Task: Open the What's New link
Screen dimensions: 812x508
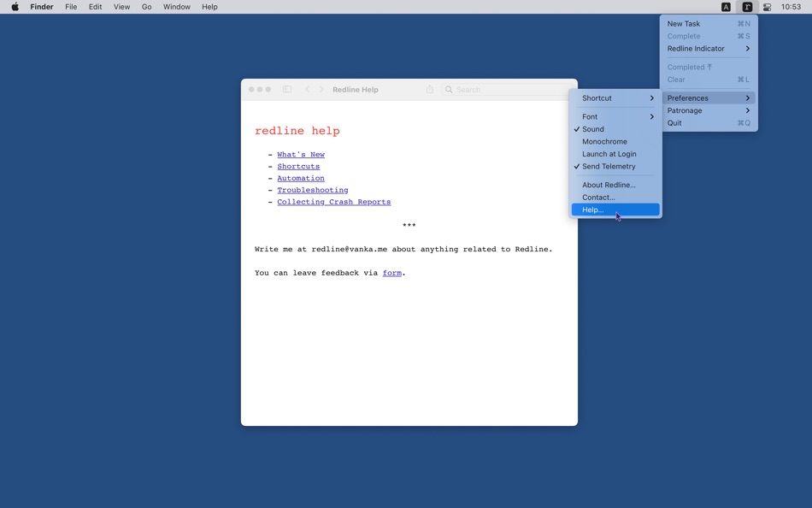Action: coord(301,155)
